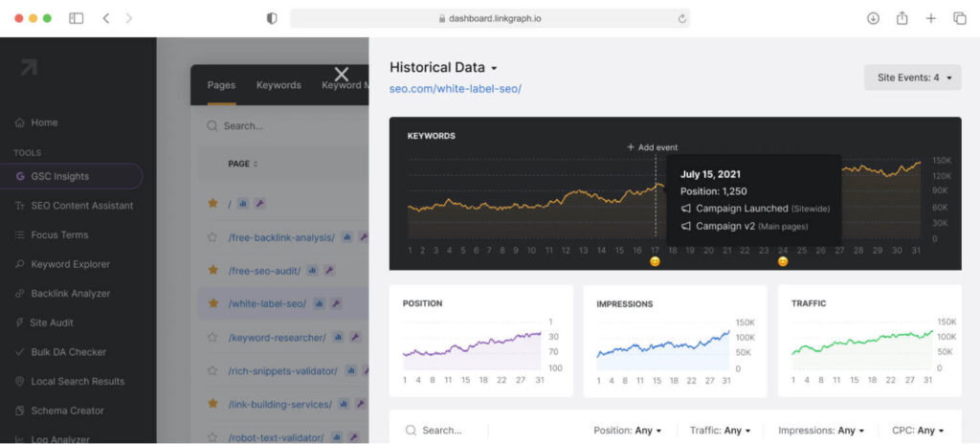Click the chart icon beside /free-seo-audit/

coord(313,271)
